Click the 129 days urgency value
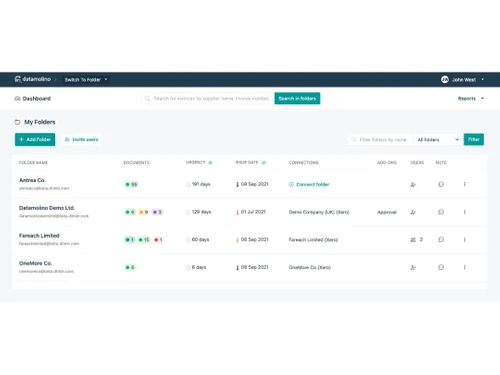The width and height of the screenshot is (500, 375). click(x=201, y=212)
